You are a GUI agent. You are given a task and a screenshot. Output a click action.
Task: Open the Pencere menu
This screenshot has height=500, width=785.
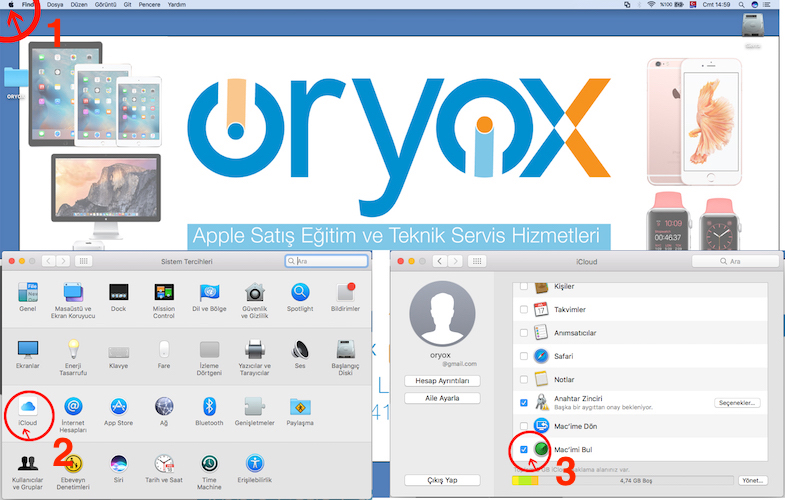tap(150, 5)
